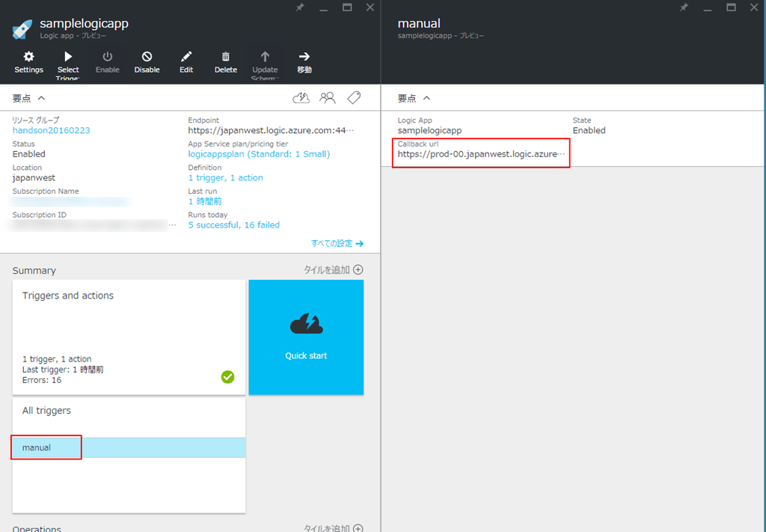
Task: Open the 5 successful, 16 failed runs link
Action: click(234, 224)
